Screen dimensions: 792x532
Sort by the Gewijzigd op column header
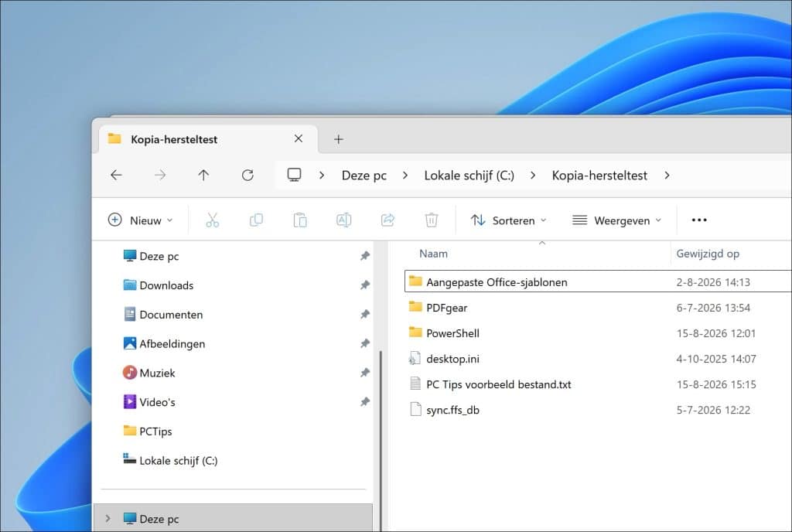click(x=708, y=254)
